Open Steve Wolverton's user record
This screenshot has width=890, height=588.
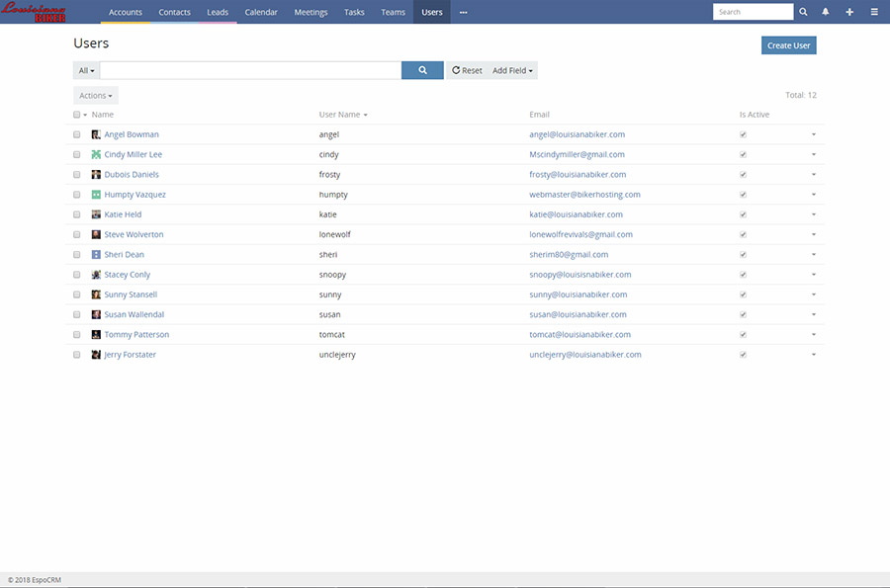(x=133, y=234)
